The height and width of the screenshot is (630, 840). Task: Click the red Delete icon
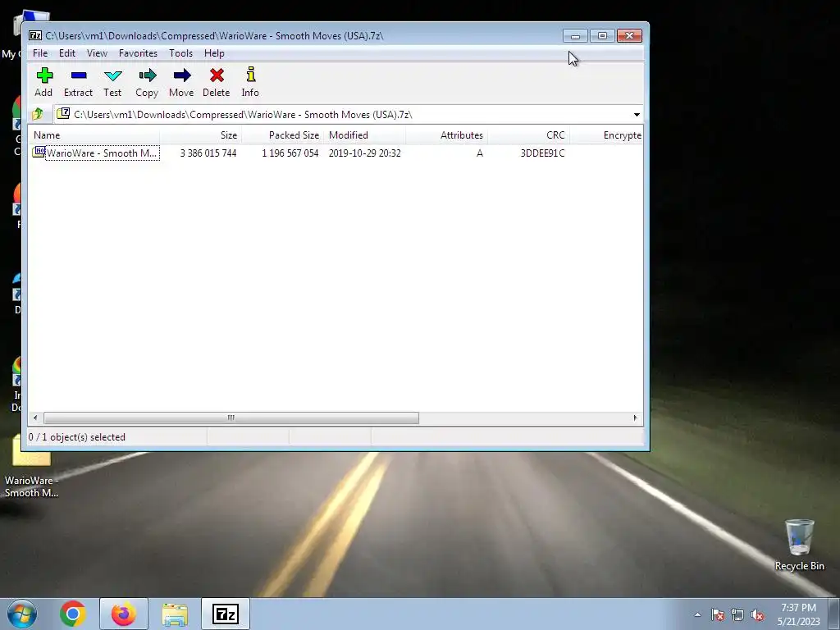(217, 75)
